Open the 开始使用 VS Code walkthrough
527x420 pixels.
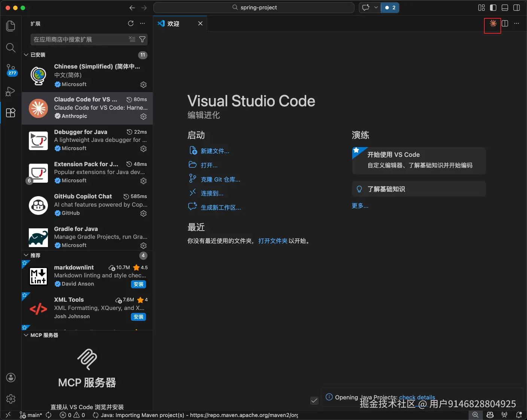pyautogui.click(x=419, y=160)
